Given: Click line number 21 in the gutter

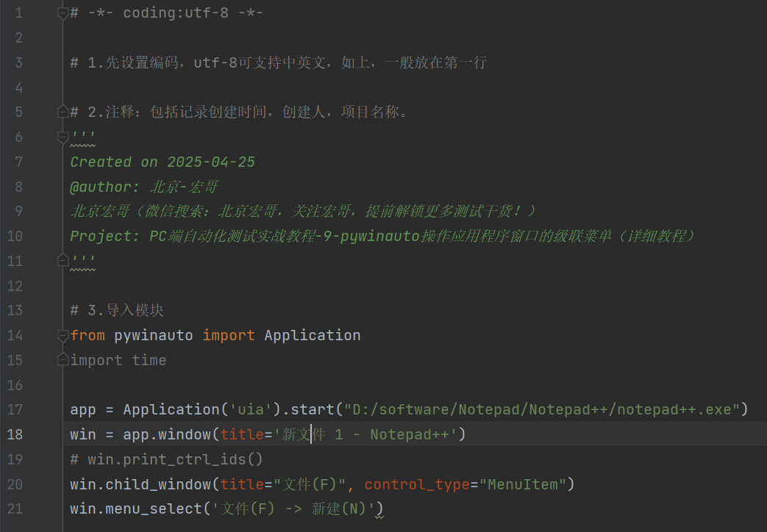Looking at the screenshot, I should click(x=15, y=508).
